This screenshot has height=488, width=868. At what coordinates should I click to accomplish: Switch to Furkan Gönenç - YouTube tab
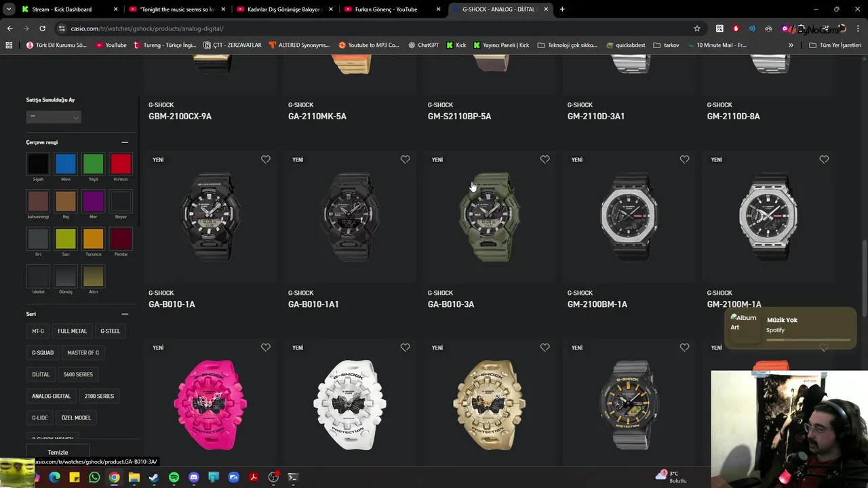click(392, 9)
